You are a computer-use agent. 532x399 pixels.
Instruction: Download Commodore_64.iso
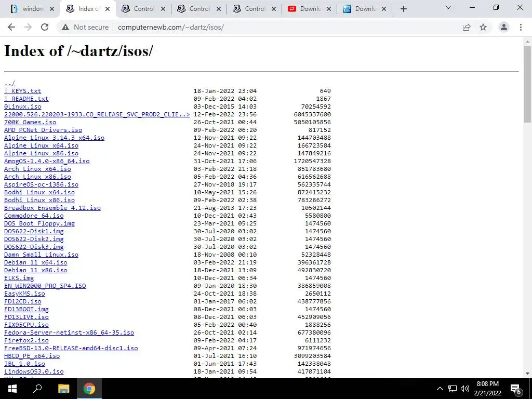pyautogui.click(x=34, y=216)
